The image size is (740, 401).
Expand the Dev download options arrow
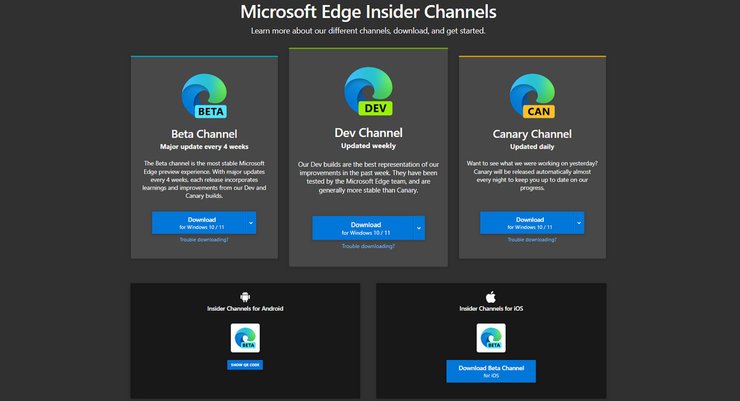[419, 228]
